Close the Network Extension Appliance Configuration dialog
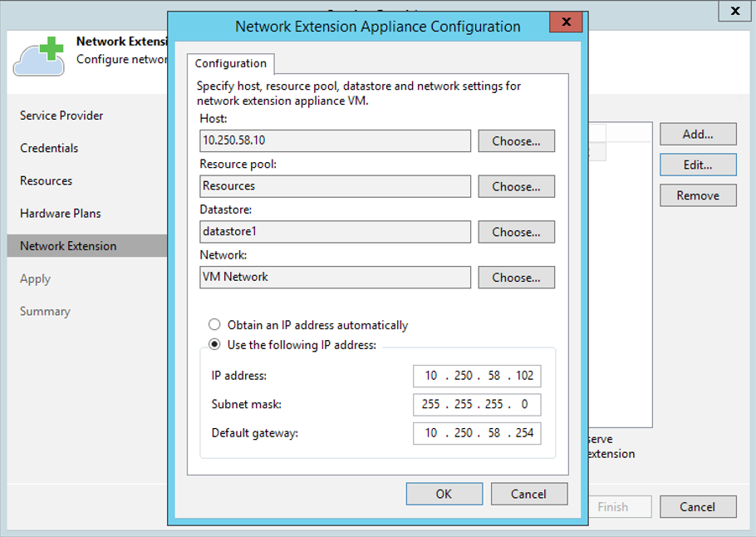This screenshot has height=537, width=756. click(566, 22)
